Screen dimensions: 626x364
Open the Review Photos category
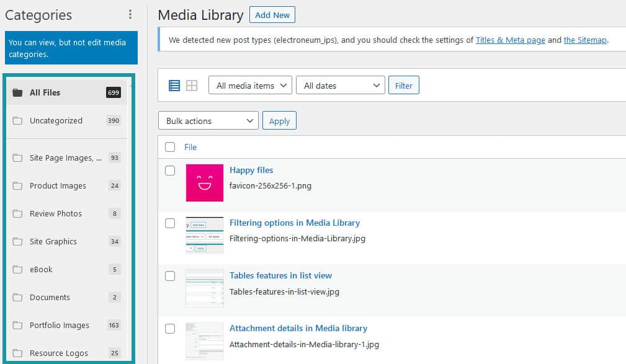56,214
